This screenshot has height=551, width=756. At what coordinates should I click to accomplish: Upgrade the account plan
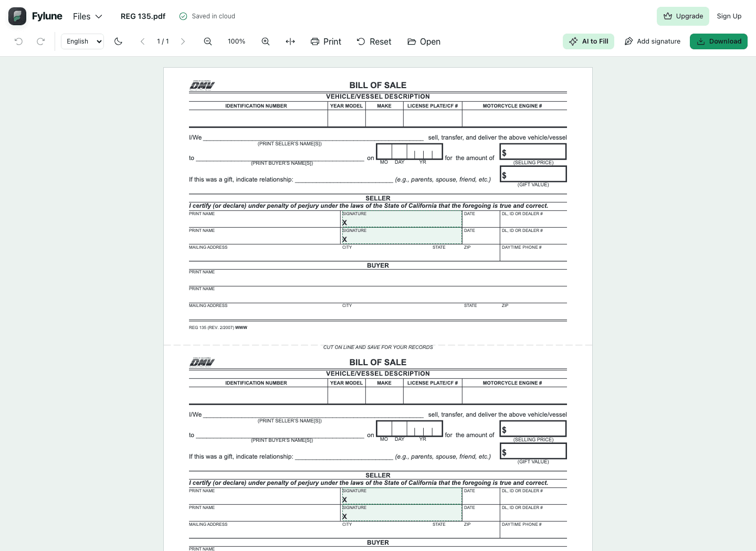click(683, 16)
